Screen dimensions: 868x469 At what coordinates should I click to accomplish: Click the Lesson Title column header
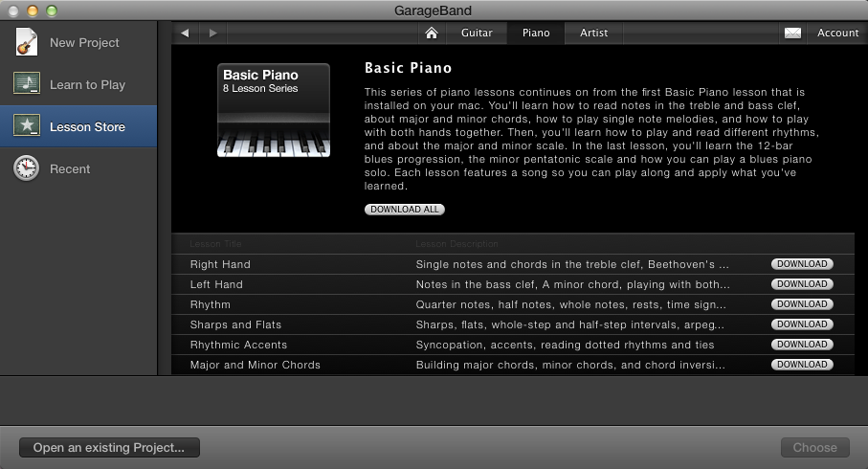tap(215, 244)
